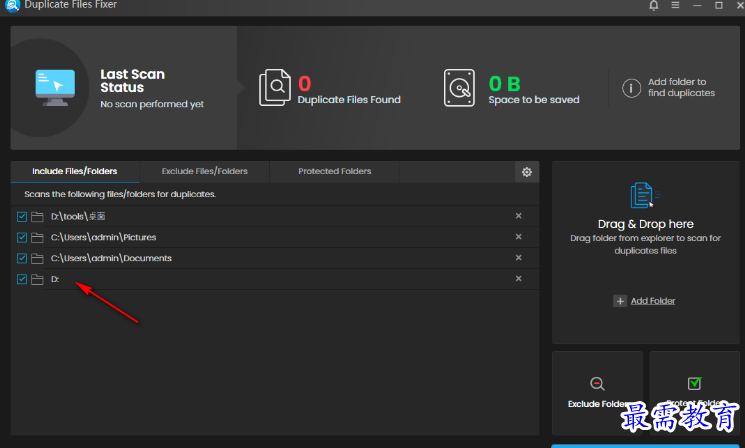Click the Drag & Drop here heading

point(645,224)
